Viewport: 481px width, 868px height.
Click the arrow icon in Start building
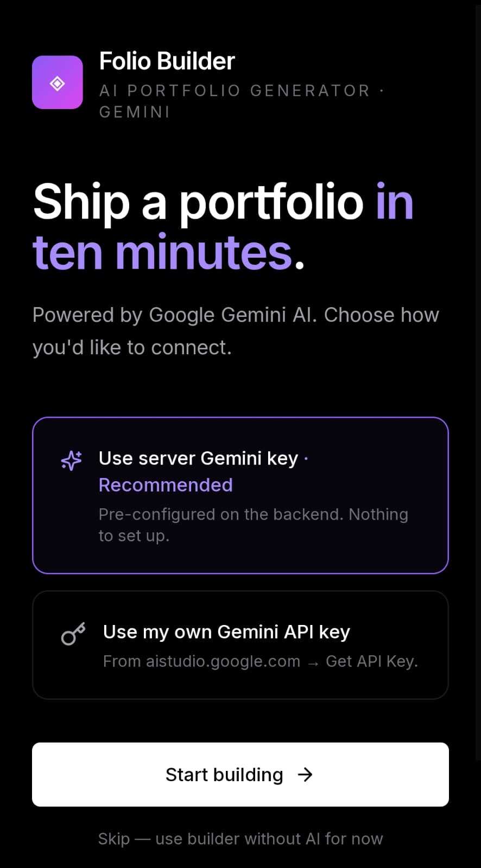coord(305,774)
